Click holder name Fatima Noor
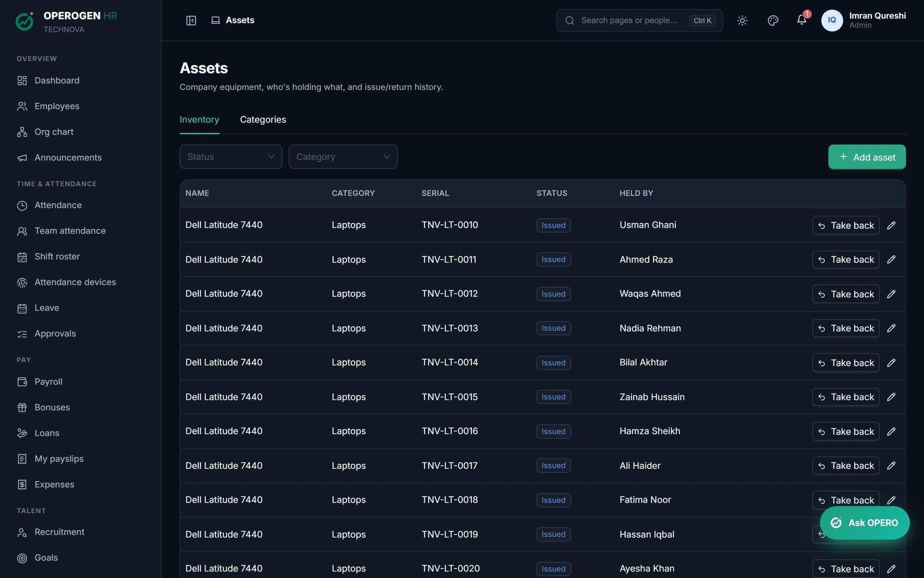 pos(645,500)
